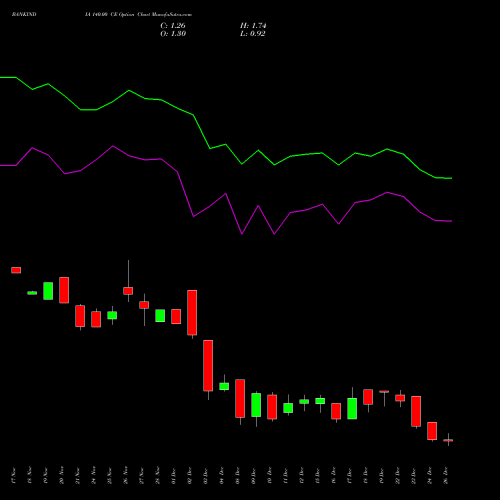The width and height of the screenshot is (500, 500).
Task: Select the last small candle above 26 Dec
Action: [448, 440]
